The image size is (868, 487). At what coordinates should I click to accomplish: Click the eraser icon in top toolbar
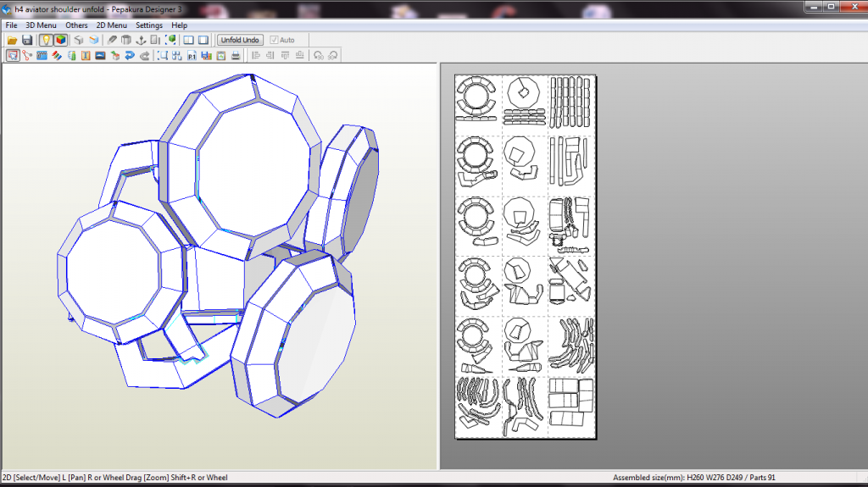point(112,40)
